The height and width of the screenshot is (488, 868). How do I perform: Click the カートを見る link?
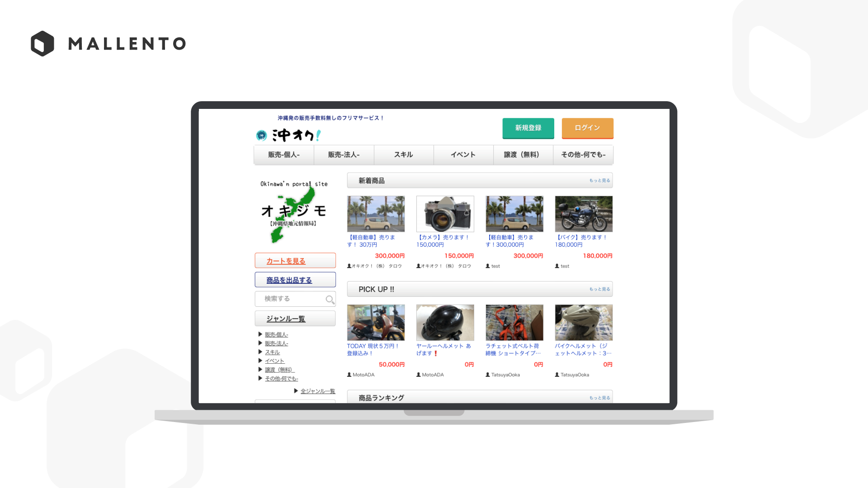tap(286, 261)
